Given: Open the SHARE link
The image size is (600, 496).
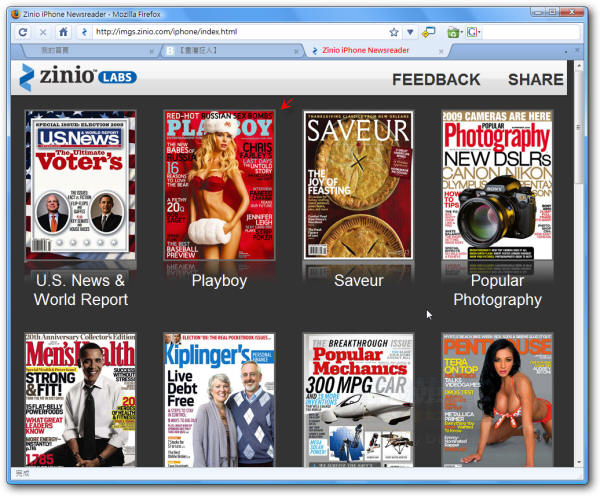Looking at the screenshot, I should tap(536, 80).
